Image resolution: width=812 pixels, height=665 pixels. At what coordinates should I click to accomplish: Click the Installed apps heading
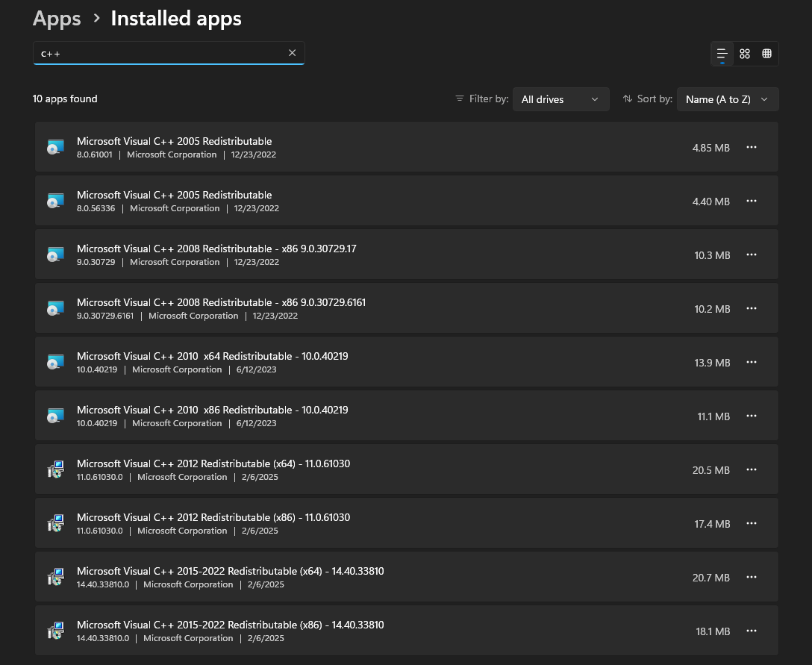point(176,19)
